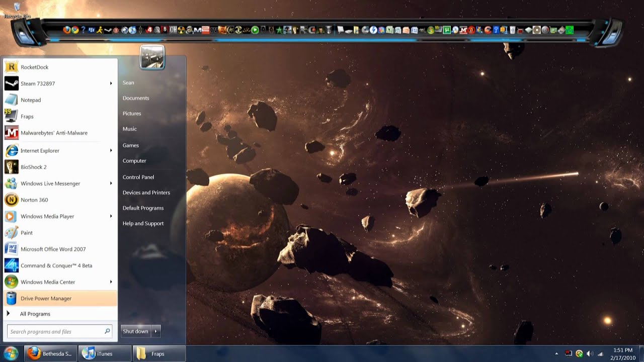
Task: Click the green play button dock icon
Action: [255, 30]
